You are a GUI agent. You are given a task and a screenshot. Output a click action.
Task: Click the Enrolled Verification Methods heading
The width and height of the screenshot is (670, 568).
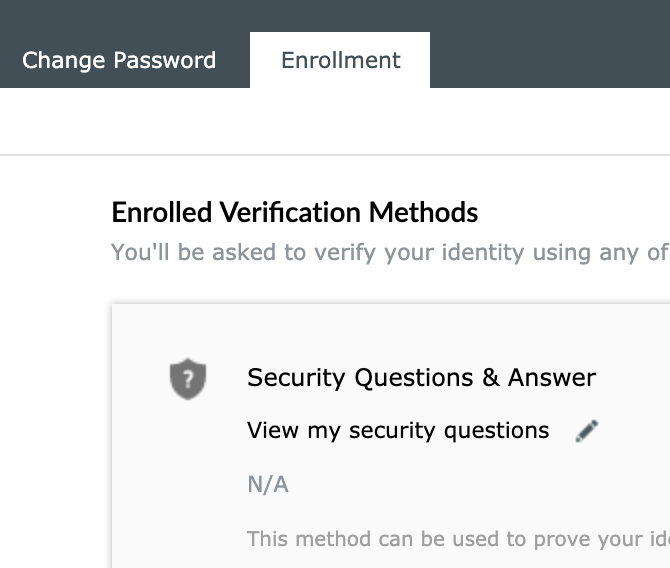(294, 212)
